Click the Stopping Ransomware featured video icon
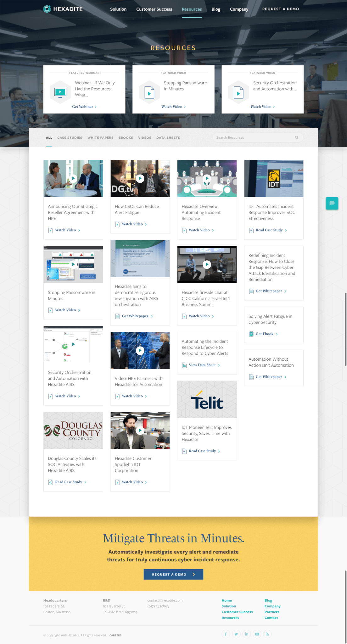The image size is (347, 644). click(149, 92)
